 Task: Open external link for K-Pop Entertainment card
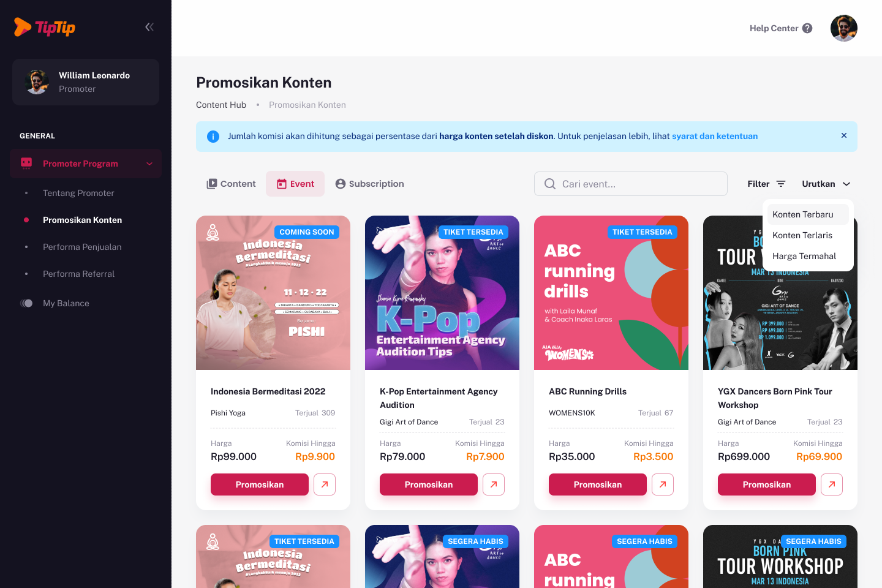(494, 484)
